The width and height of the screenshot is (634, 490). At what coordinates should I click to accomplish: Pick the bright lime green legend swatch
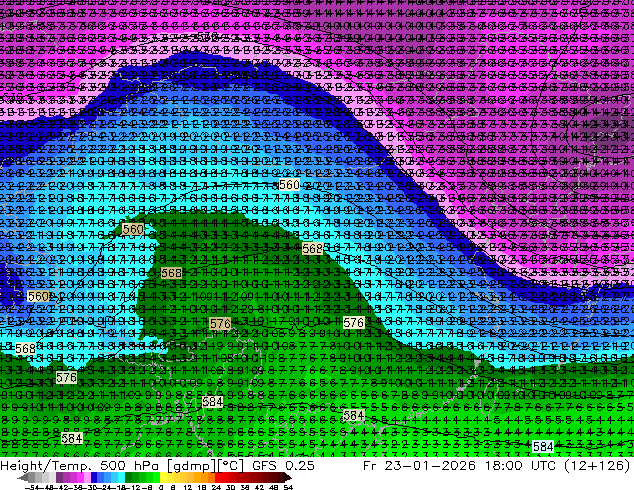pos(156,478)
